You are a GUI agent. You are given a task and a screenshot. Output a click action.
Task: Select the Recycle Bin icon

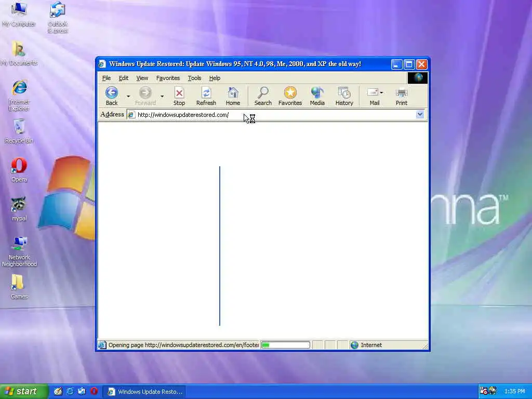click(x=19, y=131)
